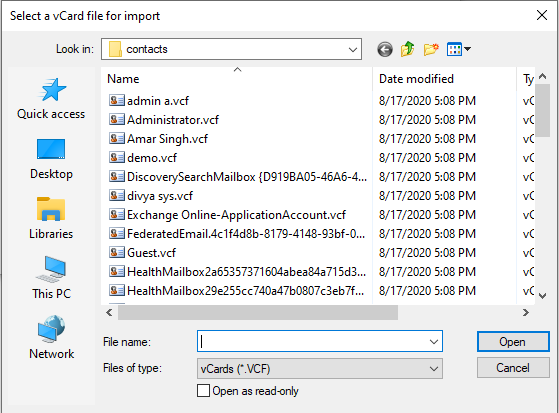Close the vCard import dialog
Viewport: 559px width, 413px height.
click(542, 15)
